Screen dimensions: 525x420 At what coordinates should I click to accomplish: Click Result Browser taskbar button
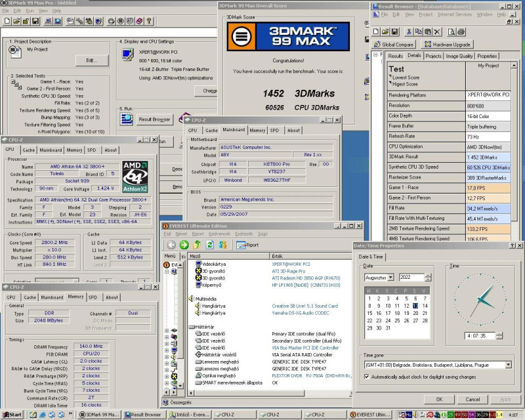coord(144,415)
